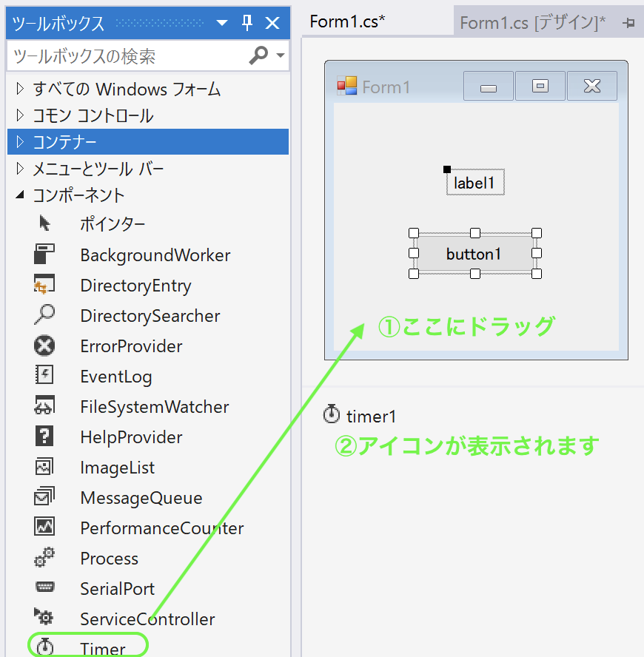644x657 pixels.
Task: Select HelpProvider text item
Action: pyautogui.click(x=131, y=437)
